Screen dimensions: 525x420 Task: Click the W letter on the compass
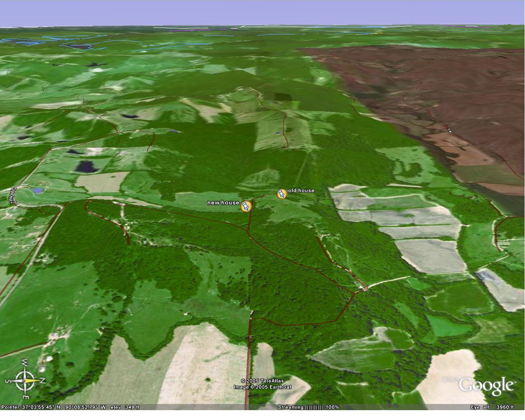pos(24,363)
